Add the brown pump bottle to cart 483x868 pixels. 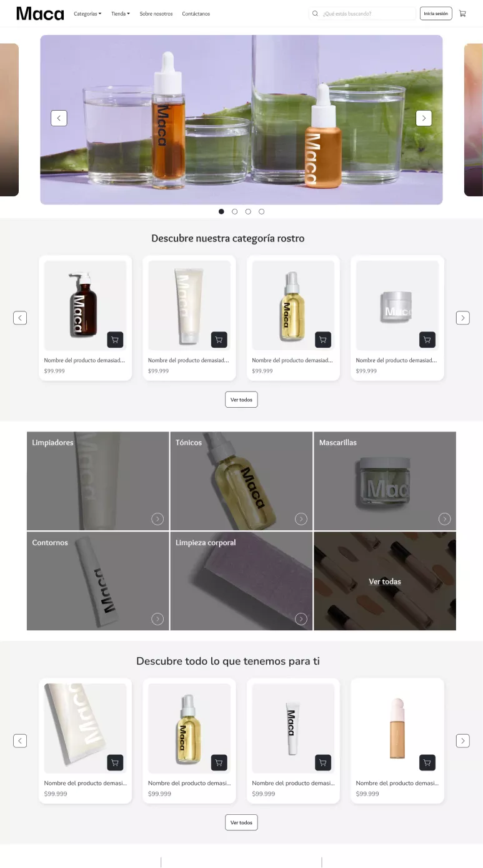click(115, 340)
